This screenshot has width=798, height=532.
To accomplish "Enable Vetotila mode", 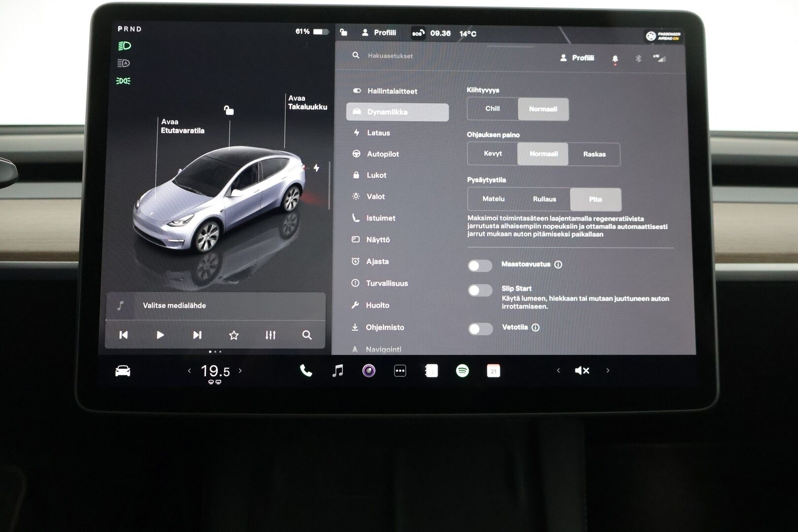I will pyautogui.click(x=480, y=328).
